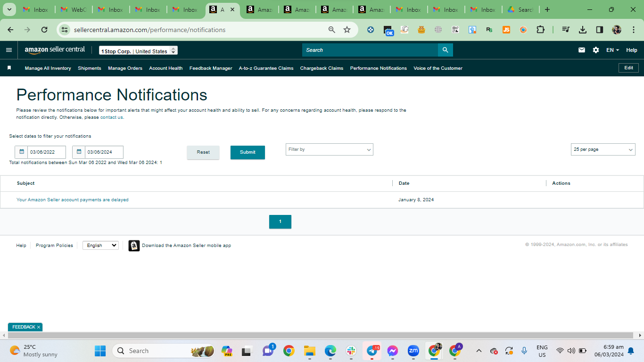644x362 pixels.
Task: View site information icon left of the URL
Action: (x=65, y=30)
